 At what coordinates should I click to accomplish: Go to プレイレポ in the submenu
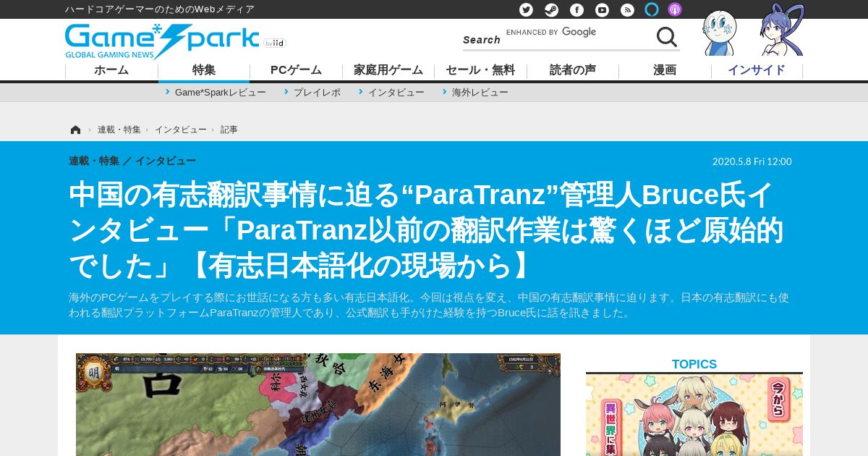tap(317, 93)
